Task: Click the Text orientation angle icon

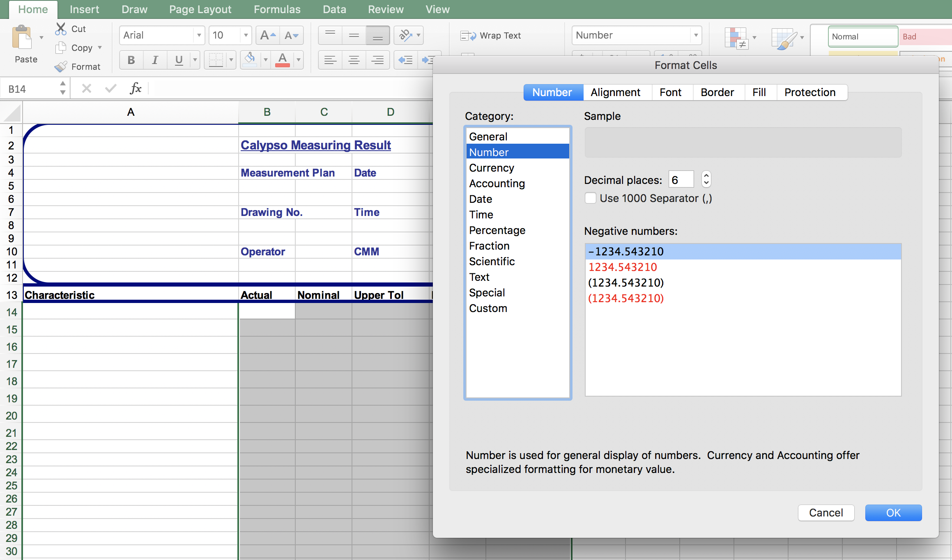Action: coord(405,35)
